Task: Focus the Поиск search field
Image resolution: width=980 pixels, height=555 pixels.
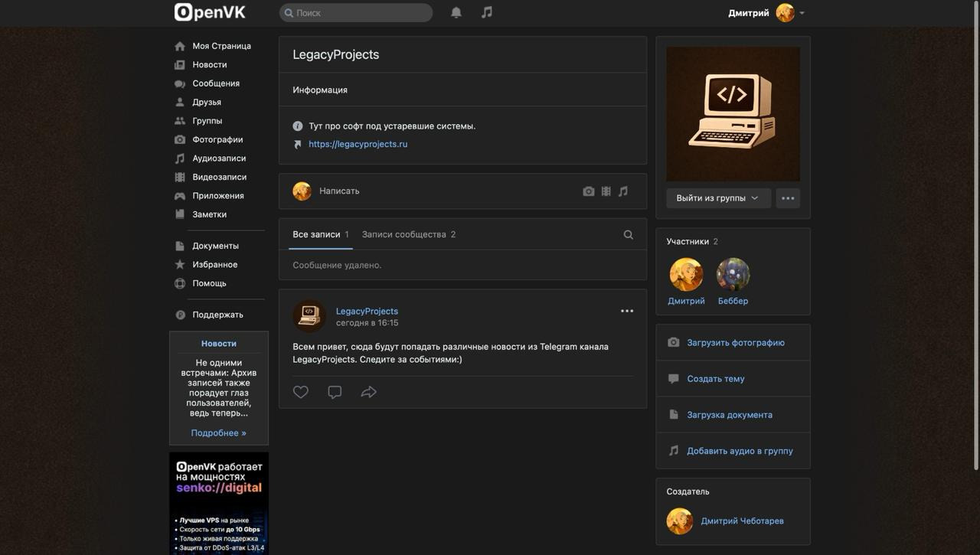Action: pyautogui.click(x=356, y=12)
